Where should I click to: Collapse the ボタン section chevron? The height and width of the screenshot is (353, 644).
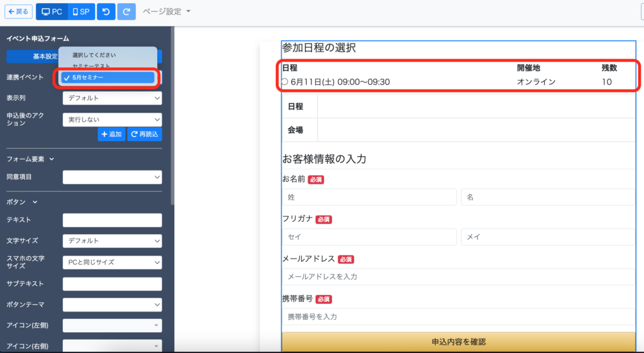[x=35, y=202]
